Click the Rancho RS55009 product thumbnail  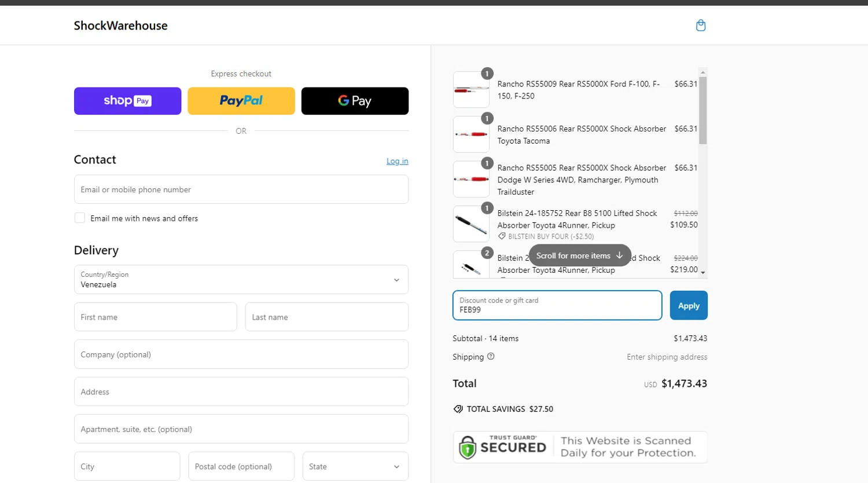[471, 90]
